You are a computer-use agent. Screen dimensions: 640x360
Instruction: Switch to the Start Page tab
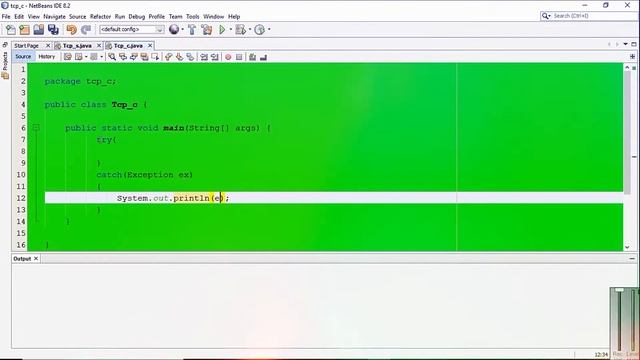27,46
